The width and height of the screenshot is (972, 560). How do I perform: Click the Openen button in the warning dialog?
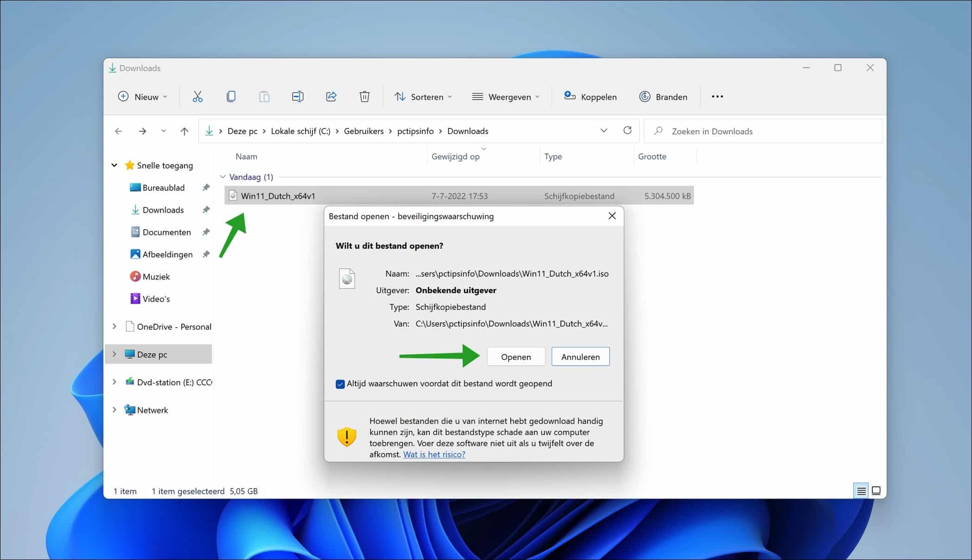(x=516, y=356)
